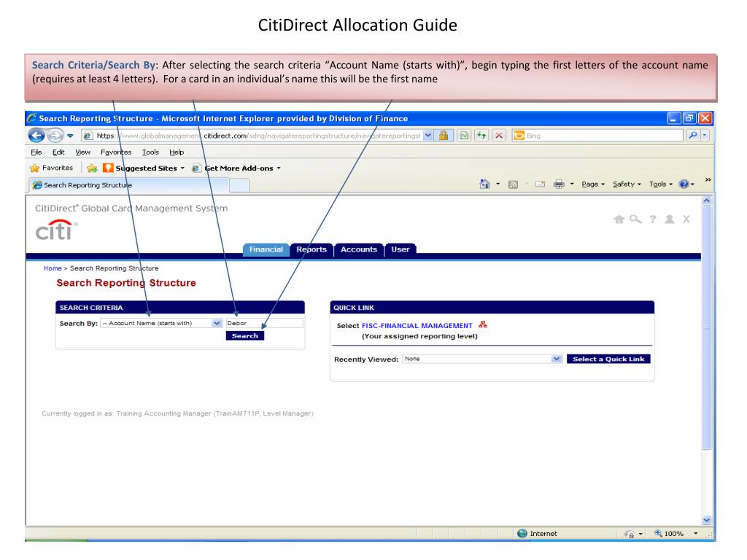Open the Page dropdown menu
The image size is (747, 560).
(592, 184)
